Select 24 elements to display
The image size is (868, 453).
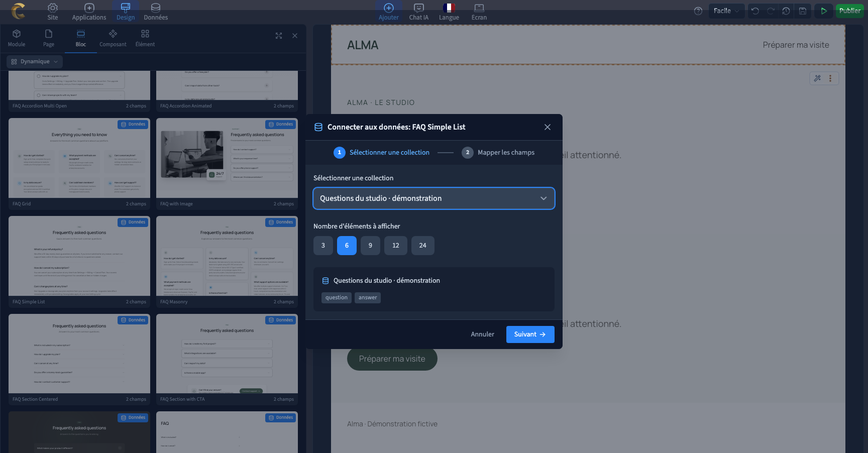423,246
